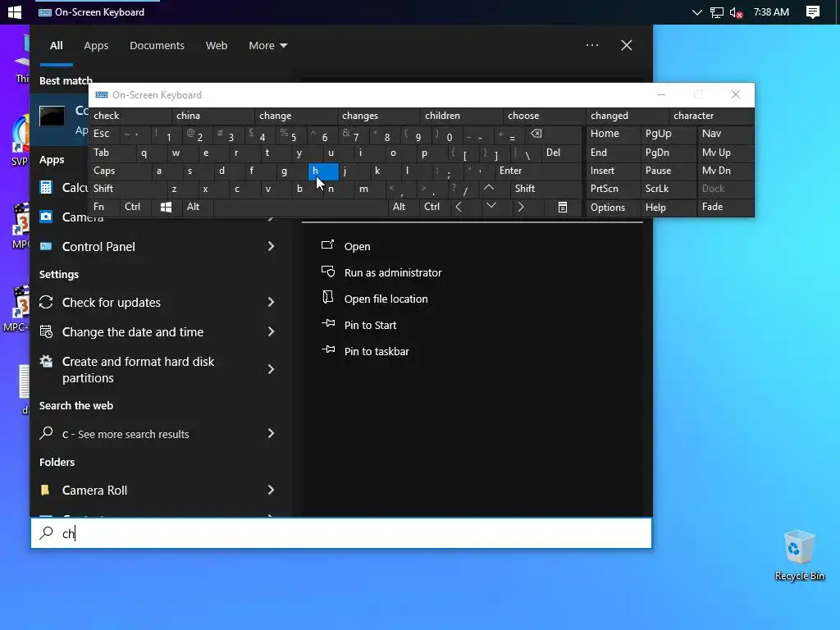Viewport: 840px width, 630px height.
Task: Click the backspace key on On-Screen Keyboard
Action: tap(536, 134)
